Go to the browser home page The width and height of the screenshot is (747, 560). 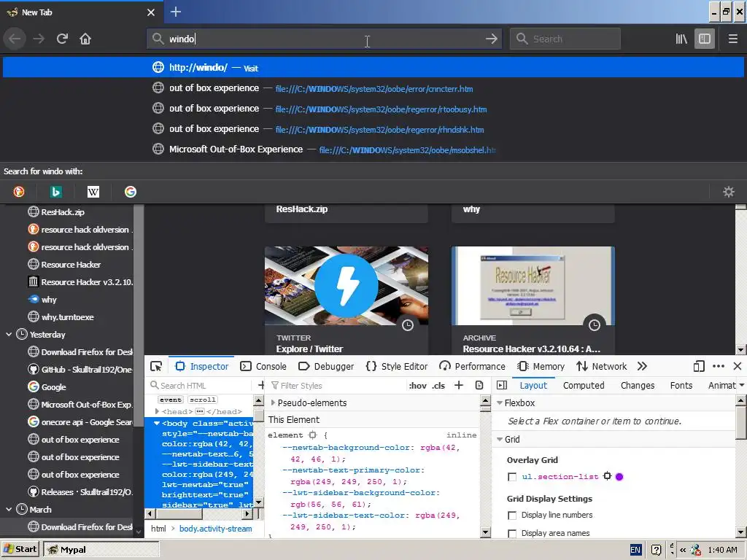coord(85,39)
